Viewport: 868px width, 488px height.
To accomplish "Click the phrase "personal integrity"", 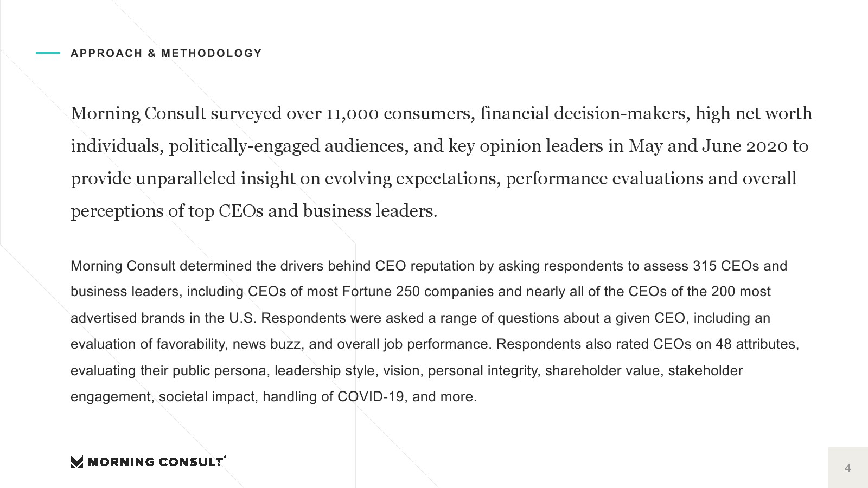I will point(484,371).
